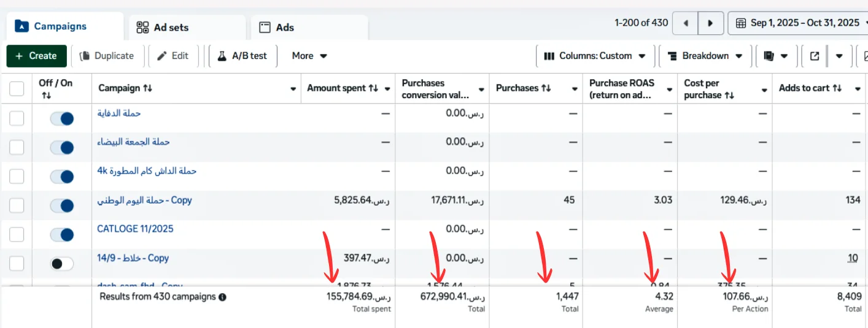Click total adds to cart 8,409

click(849, 297)
